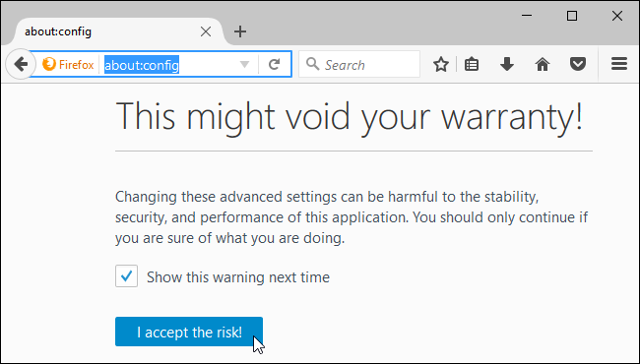Image resolution: width=640 pixels, height=364 pixels.
Task: Reload the page with the refresh icon
Action: point(275,64)
